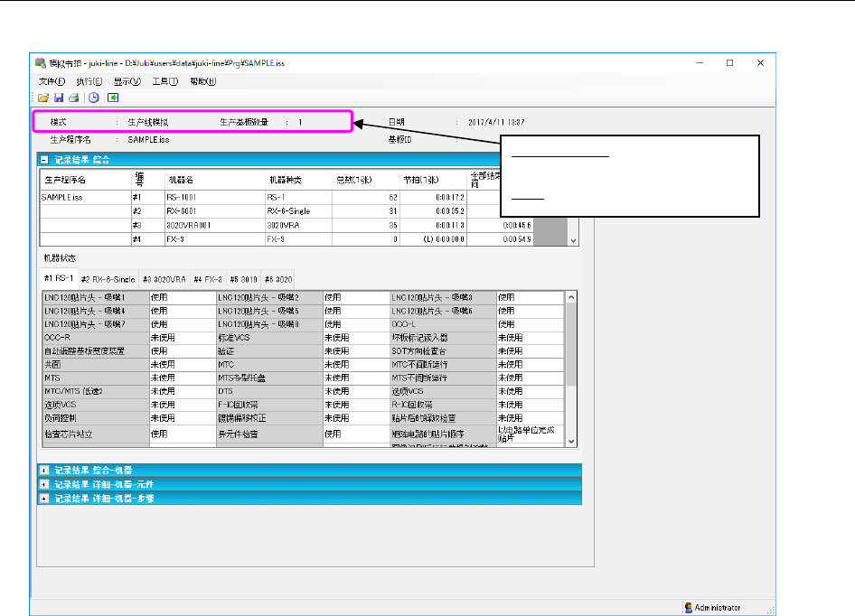Click the app icon in title bar
Screen dimensions: 855x616
coord(40,63)
